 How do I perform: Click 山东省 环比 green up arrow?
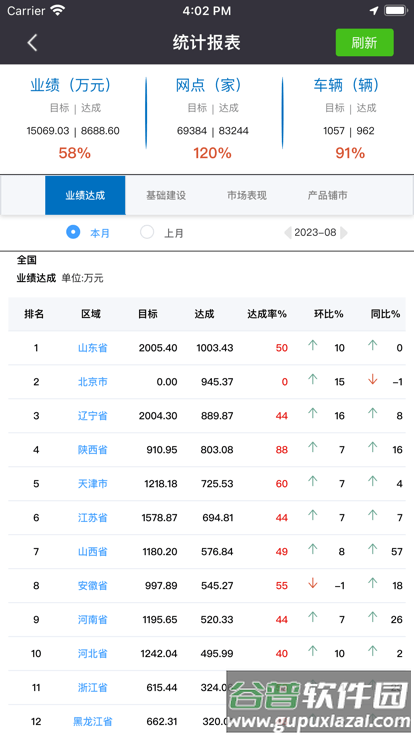(x=313, y=345)
